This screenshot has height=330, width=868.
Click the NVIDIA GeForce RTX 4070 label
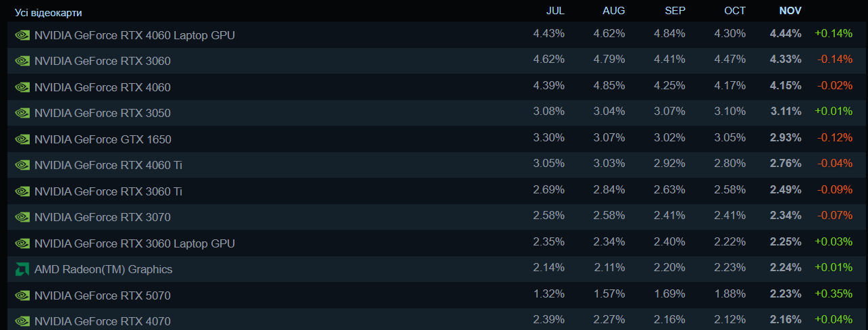click(x=102, y=321)
